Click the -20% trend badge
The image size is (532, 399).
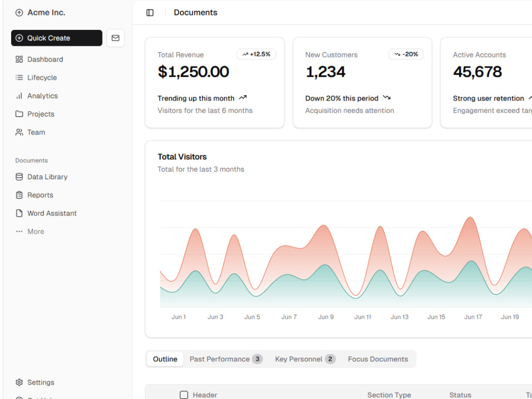click(x=406, y=54)
